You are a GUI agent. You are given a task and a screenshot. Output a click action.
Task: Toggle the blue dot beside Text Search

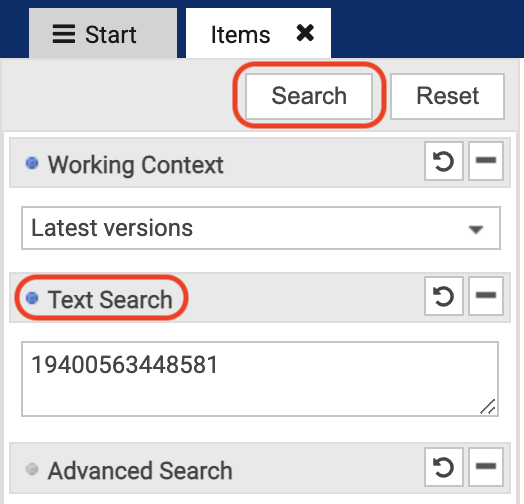[x=32, y=298]
